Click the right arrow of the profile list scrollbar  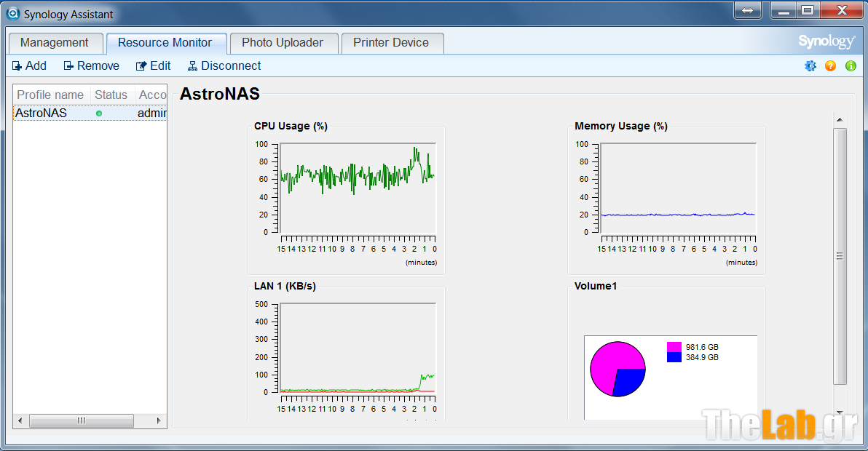(159, 421)
